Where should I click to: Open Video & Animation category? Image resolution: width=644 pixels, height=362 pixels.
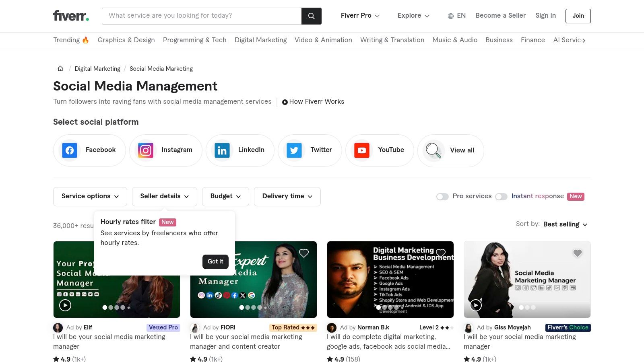(x=323, y=40)
